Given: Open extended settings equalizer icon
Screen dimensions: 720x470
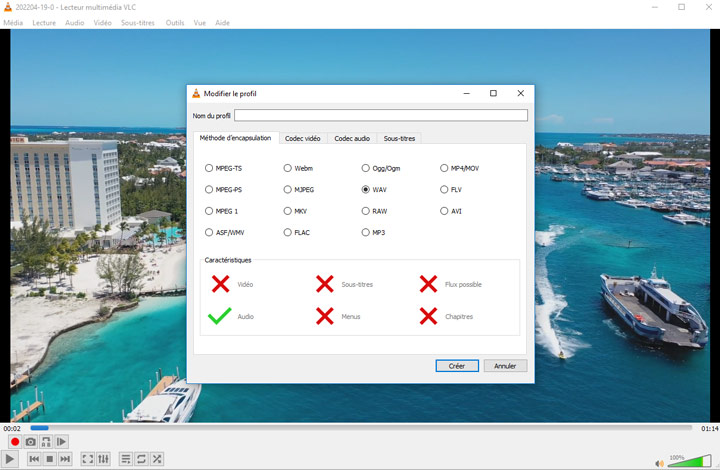Looking at the screenshot, I should (103, 459).
